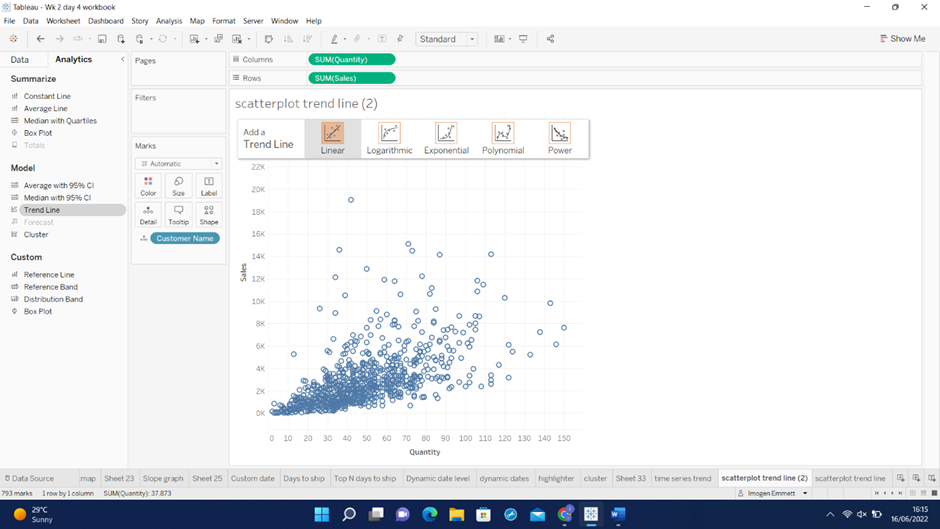Click the undo back arrow in toolbar
940x529 pixels.
coord(40,39)
